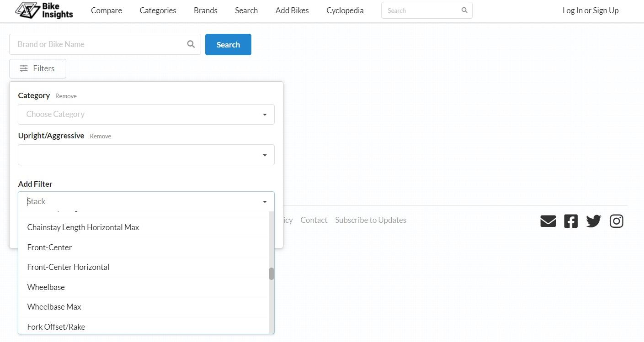Click the dropdown list scrollbar thumb
The image size is (644, 342).
pos(271,274)
